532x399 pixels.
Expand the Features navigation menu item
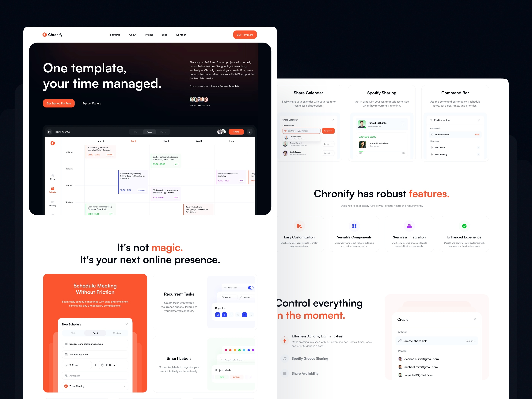[115, 34]
